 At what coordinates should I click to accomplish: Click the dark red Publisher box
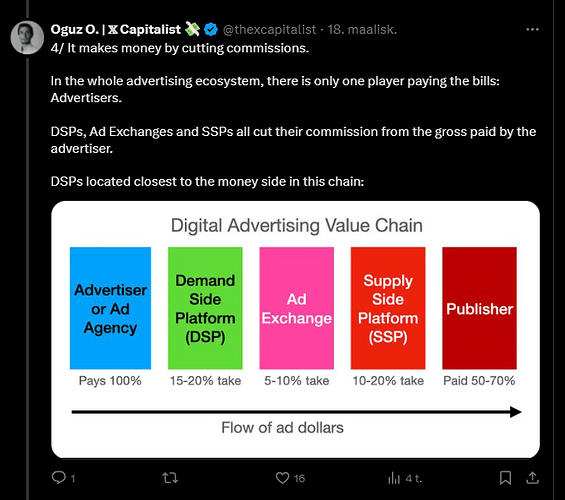(x=479, y=308)
